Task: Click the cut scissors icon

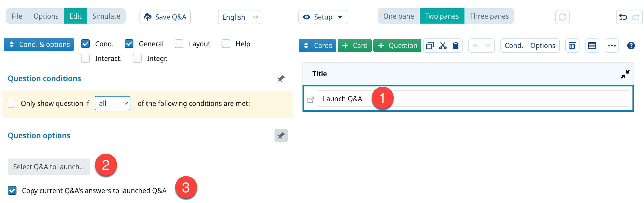Action: 443,46
